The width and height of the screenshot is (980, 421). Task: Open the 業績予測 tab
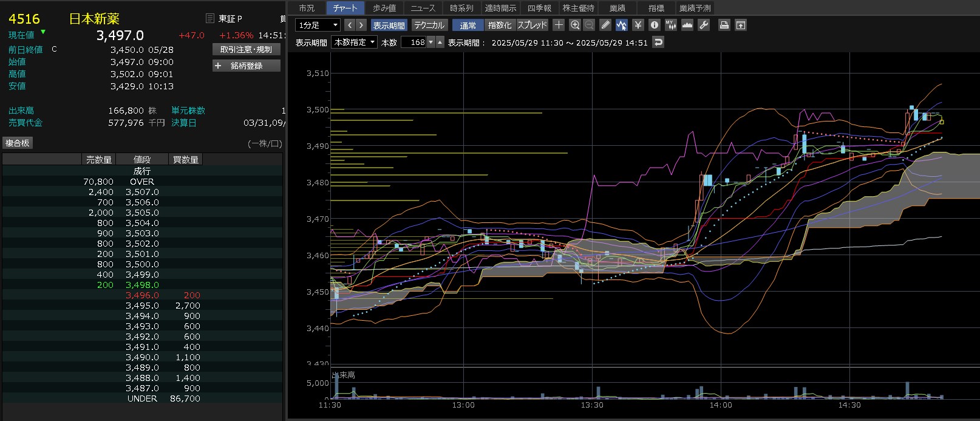coord(695,8)
